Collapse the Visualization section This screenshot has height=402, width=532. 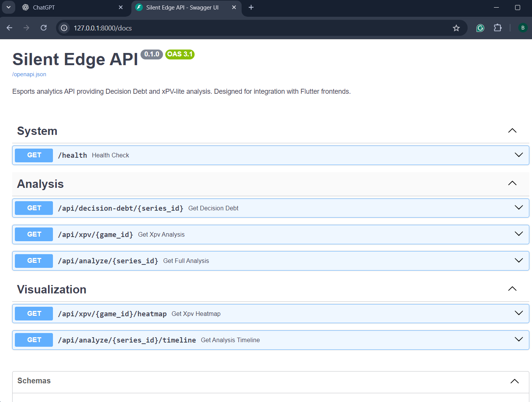pyautogui.click(x=512, y=289)
